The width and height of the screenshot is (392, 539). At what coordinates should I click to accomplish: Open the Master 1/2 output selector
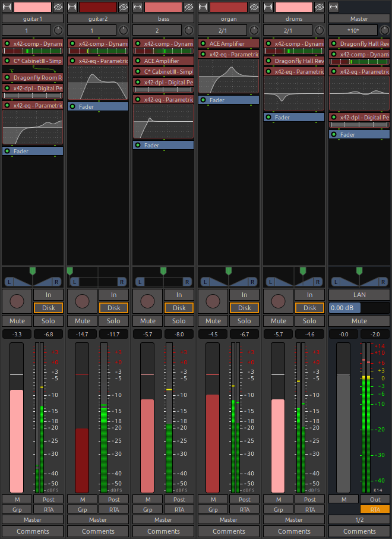[x=359, y=519]
